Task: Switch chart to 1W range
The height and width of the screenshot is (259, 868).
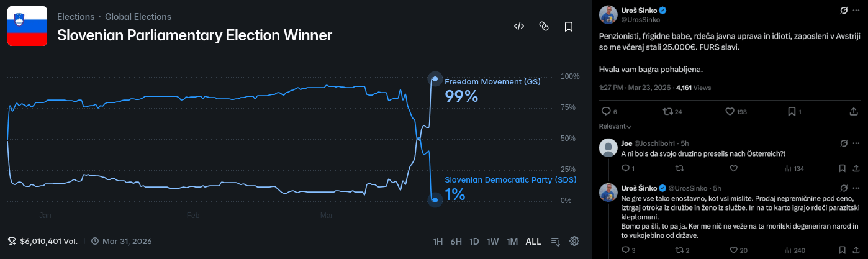Action: (x=492, y=242)
